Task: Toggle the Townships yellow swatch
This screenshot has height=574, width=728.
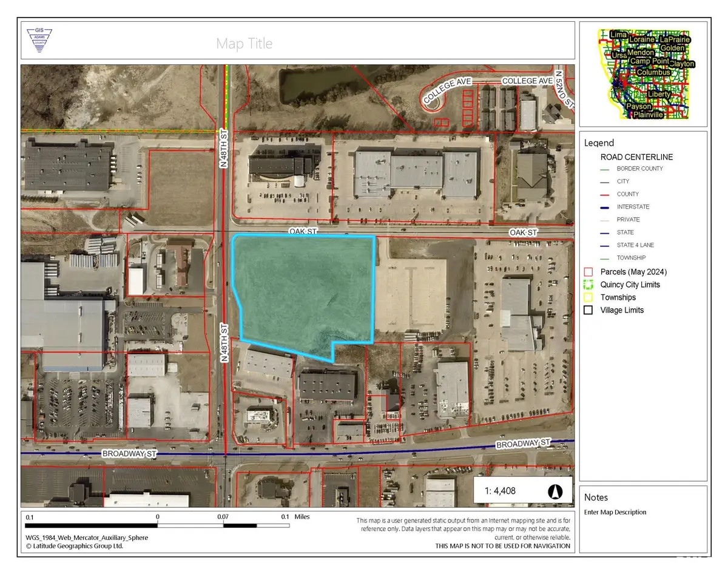Action: (588, 297)
